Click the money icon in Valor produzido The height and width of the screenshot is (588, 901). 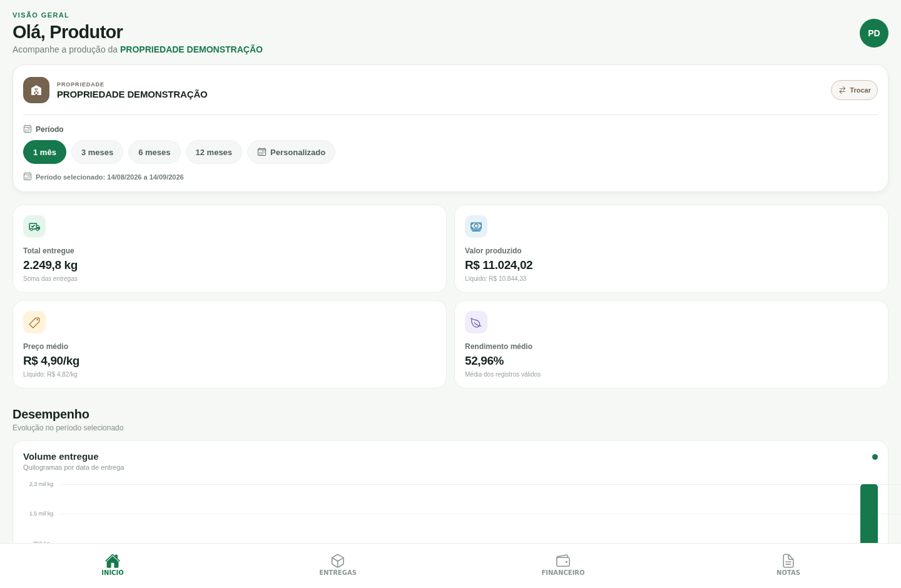[x=476, y=226]
